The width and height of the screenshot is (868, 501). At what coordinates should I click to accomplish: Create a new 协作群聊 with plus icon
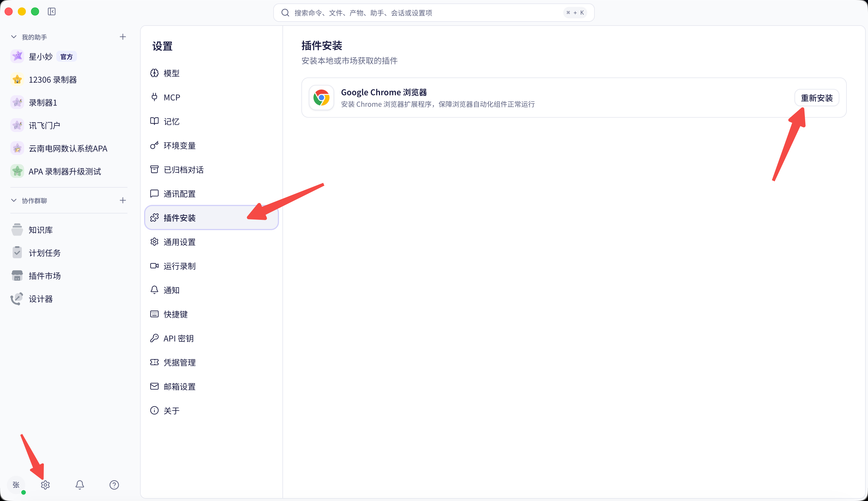pyautogui.click(x=123, y=200)
